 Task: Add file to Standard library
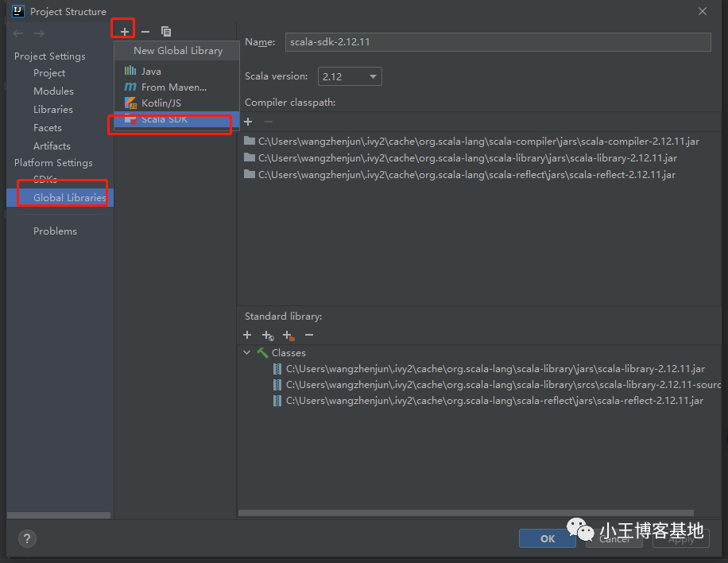click(247, 335)
